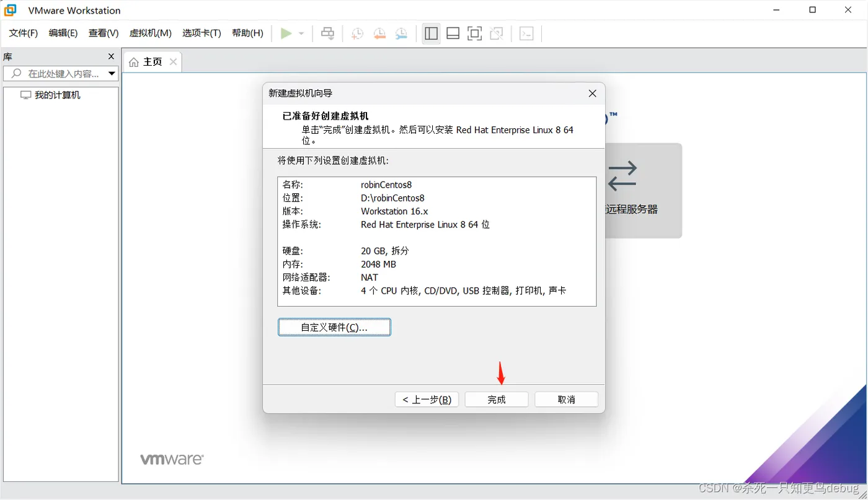Screen dimensions: 868x500
Task: Click the green power-on play icon
Action: point(286,33)
